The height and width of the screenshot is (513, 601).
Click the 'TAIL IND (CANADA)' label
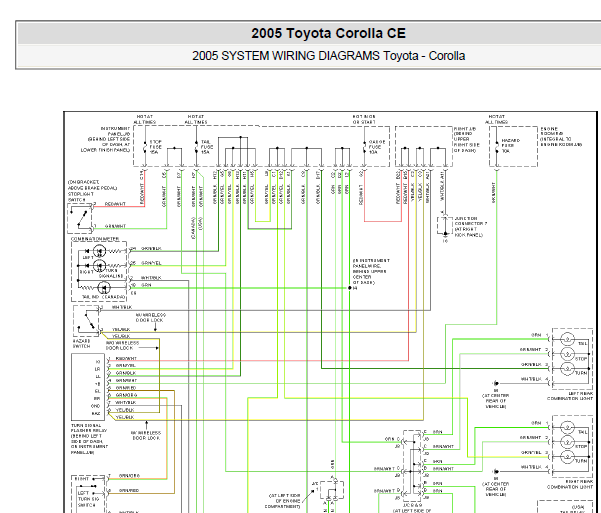pos(103,297)
